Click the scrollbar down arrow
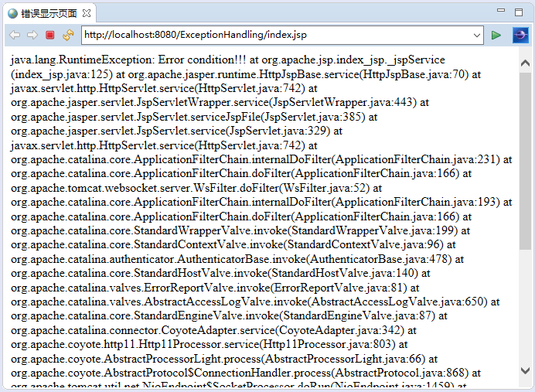Viewport: 535px width, 392px height. point(526,370)
